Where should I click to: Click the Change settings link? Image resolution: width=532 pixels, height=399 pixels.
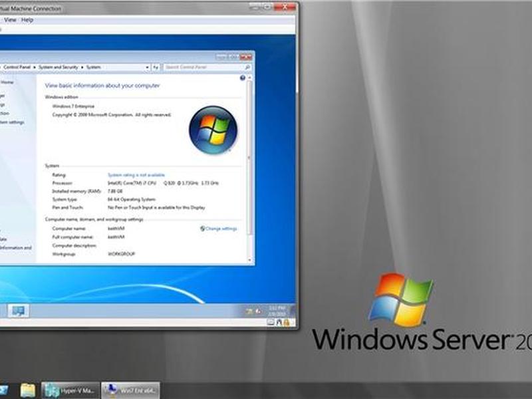(219, 229)
